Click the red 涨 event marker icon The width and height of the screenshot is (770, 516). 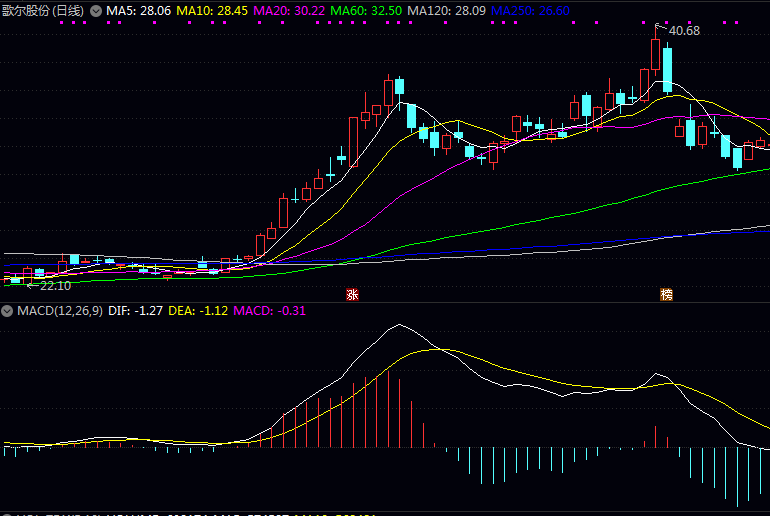352,294
